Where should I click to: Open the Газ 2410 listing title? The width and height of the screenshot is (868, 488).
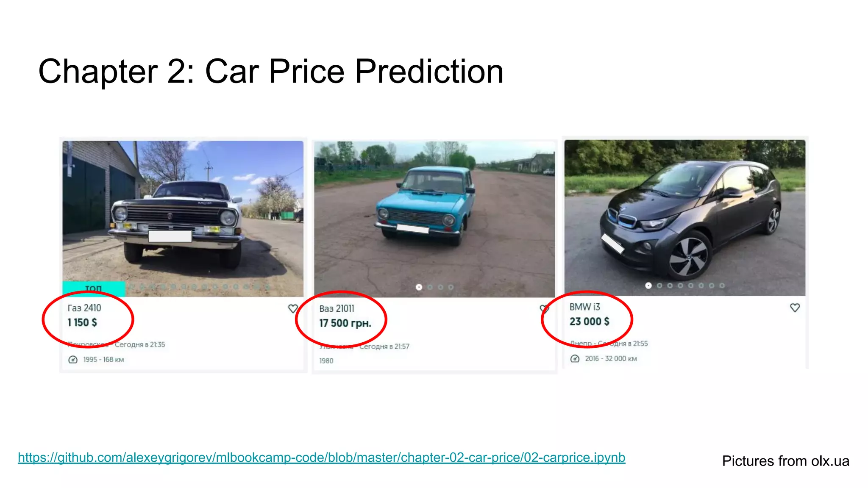tap(84, 308)
